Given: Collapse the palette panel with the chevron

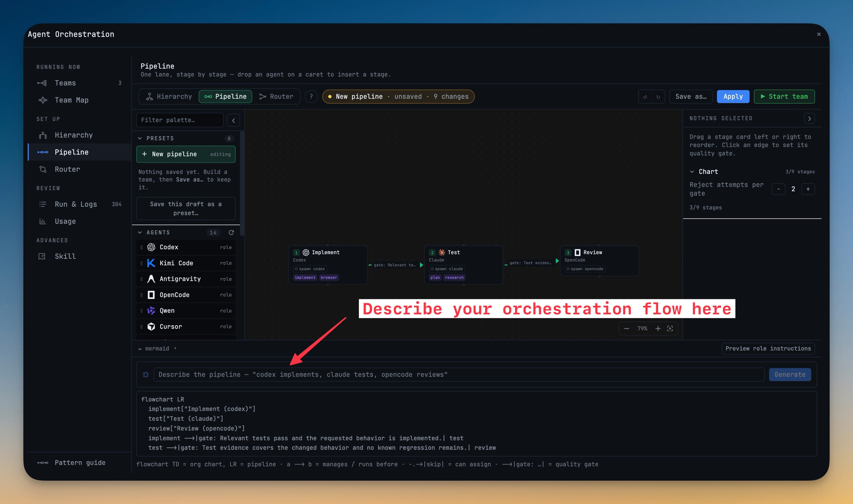Looking at the screenshot, I should (x=233, y=120).
